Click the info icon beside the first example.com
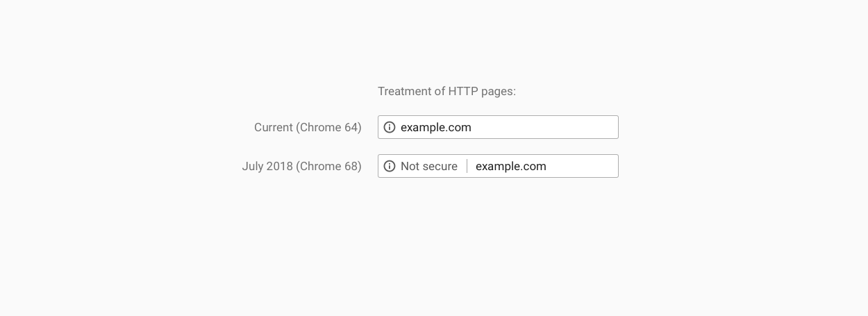Screen dimensions: 868x316 click(x=390, y=127)
